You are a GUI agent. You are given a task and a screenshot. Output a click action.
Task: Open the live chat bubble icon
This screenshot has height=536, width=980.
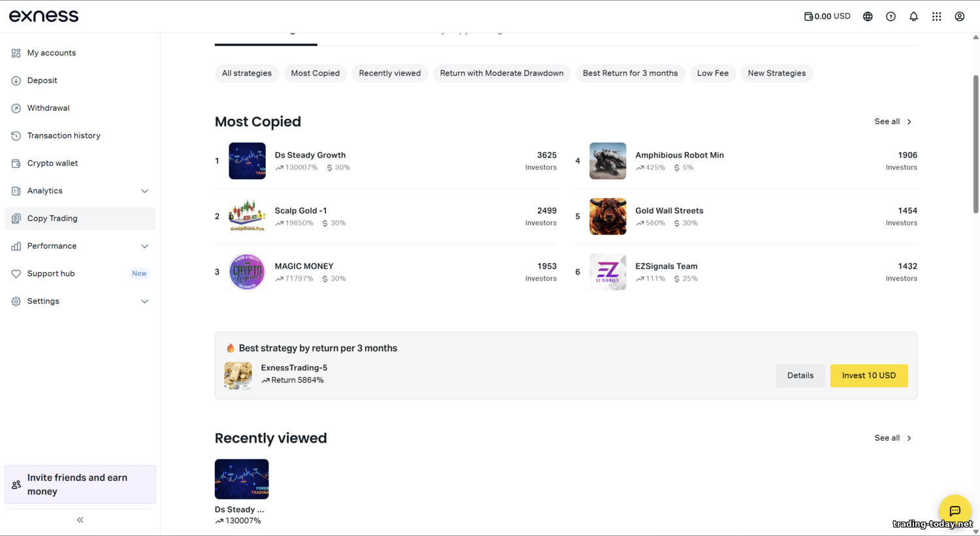[x=955, y=511]
